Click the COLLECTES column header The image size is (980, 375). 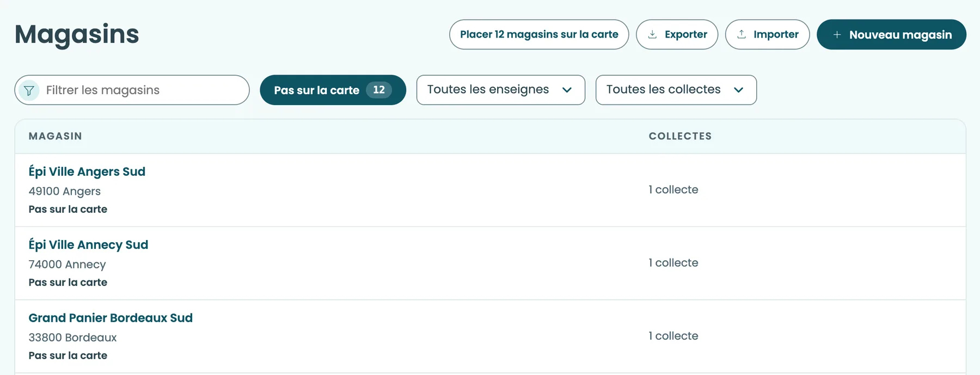click(680, 136)
